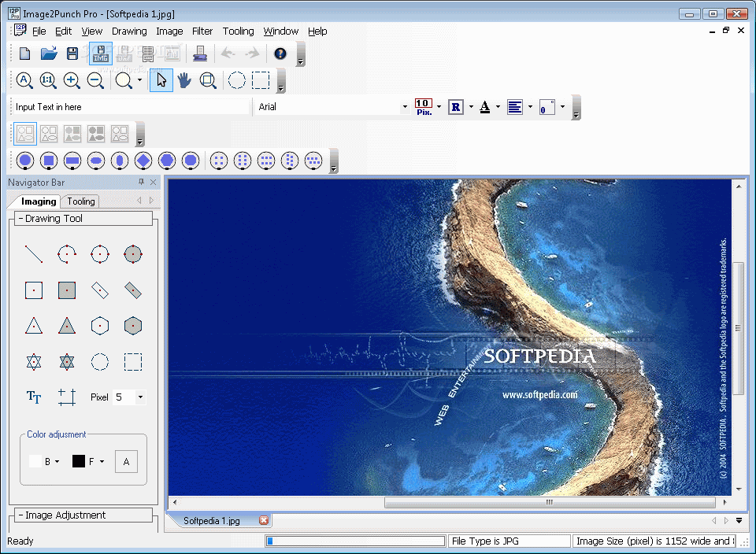756x554 pixels.
Task: Open Help with the question mark icon
Action: click(280, 54)
